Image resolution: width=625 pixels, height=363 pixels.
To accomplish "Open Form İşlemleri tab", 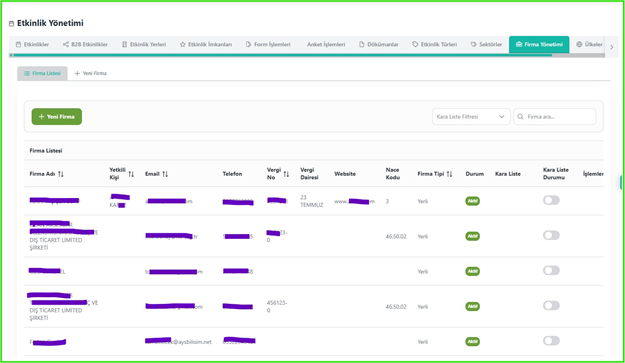I will 268,44.
